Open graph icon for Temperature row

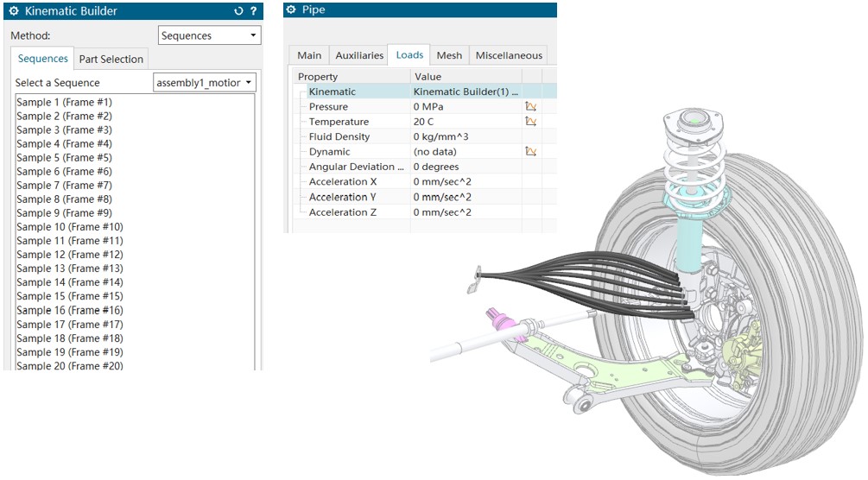(531, 121)
